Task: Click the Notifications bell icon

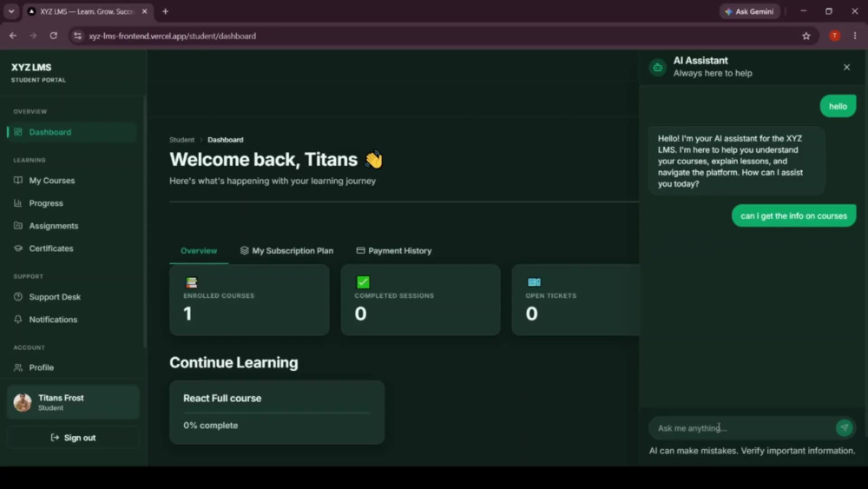Action: click(18, 320)
